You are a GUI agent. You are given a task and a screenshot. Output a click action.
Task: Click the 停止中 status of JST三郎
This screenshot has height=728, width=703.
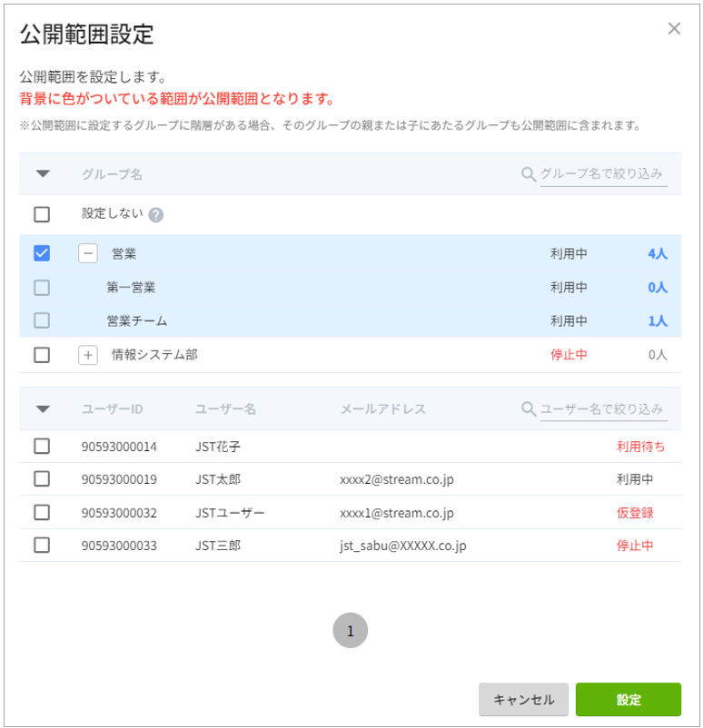[635, 546]
